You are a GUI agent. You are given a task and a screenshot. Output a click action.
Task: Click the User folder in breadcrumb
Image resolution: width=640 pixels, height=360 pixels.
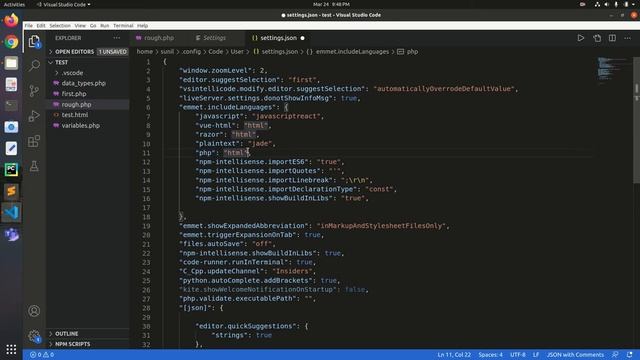[x=237, y=52]
